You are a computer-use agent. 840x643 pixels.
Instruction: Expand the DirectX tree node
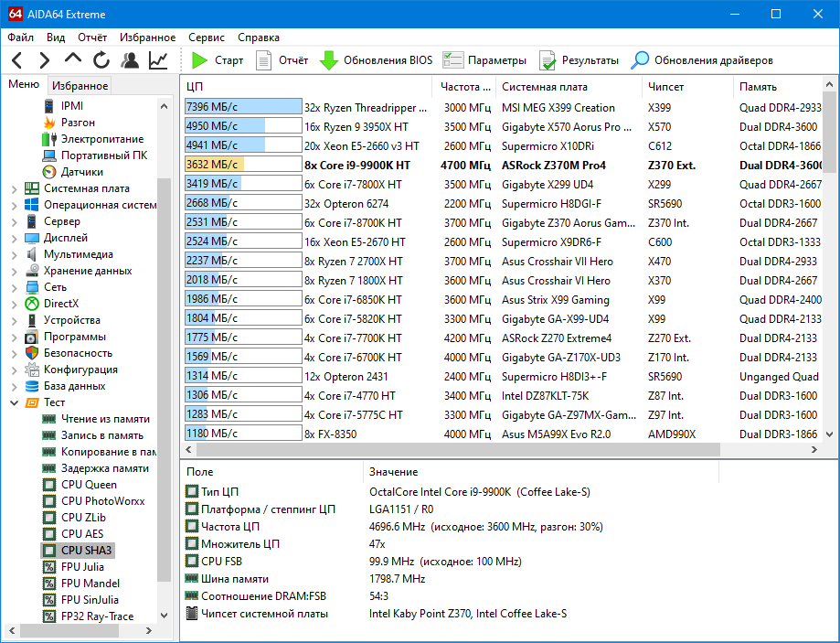(15, 304)
